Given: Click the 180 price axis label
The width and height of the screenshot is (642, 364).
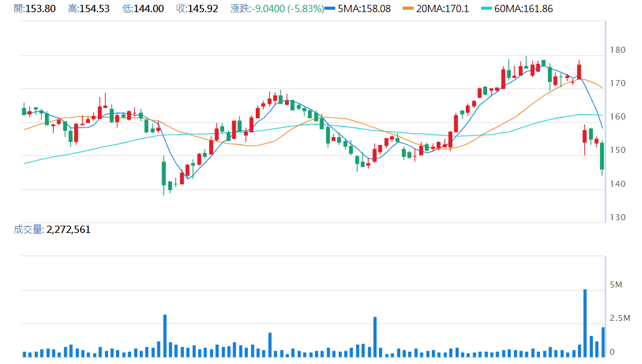Looking at the screenshot, I should (618, 50).
